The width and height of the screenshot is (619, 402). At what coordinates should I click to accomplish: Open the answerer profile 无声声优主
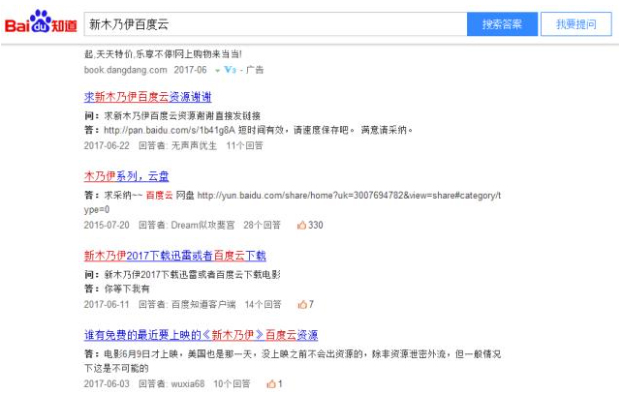coord(194,145)
